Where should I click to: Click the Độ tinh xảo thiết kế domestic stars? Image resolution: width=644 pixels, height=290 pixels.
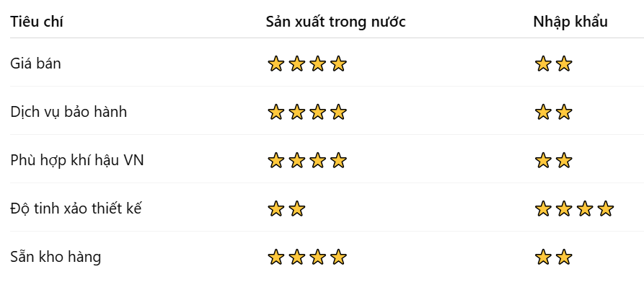286,209
